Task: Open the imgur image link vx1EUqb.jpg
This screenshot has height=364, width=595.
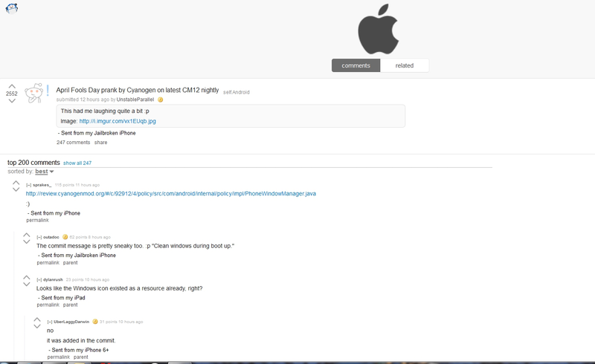Action: pos(118,121)
